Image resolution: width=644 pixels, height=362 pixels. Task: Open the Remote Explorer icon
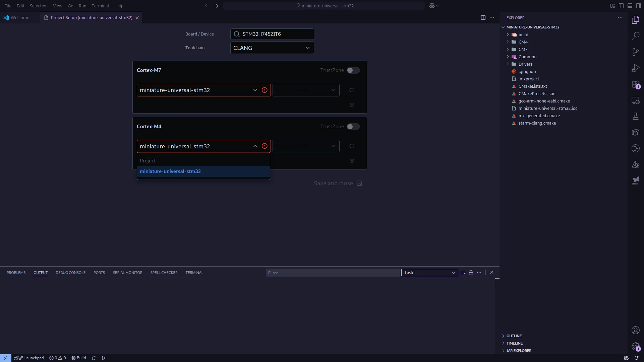tap(635, 100)
